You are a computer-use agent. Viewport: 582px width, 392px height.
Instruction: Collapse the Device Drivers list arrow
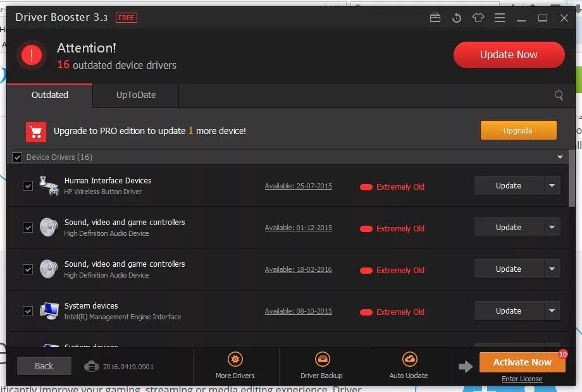pyautogui.click(x=560, y=157)
